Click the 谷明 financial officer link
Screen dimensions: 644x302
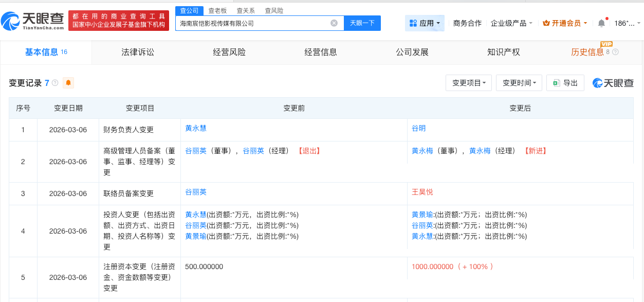pyautogui.click(x=419, y=128)
